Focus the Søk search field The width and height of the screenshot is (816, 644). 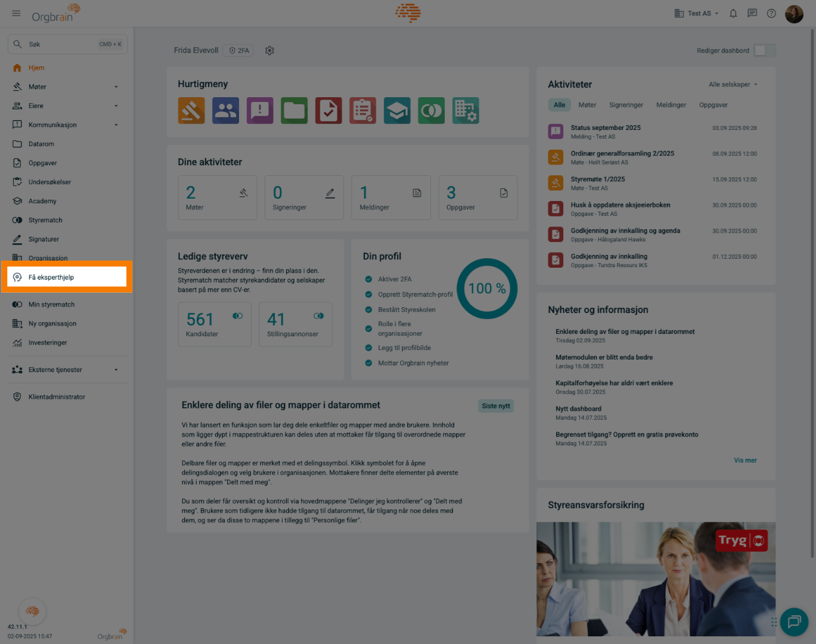pyautogui.click(x=67, y=44)
